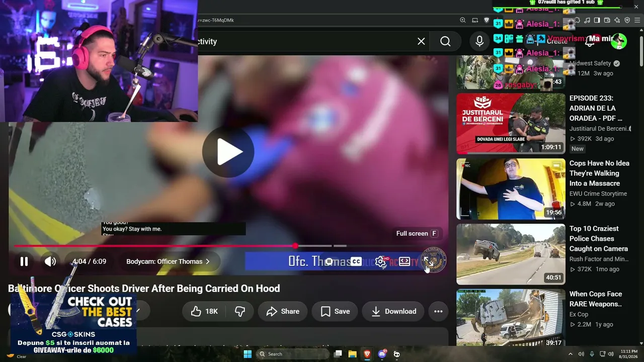The width and height of the screenshot is (644, 362).
Task: Open the browser hamburger menu
Action: tap(637, 20)
